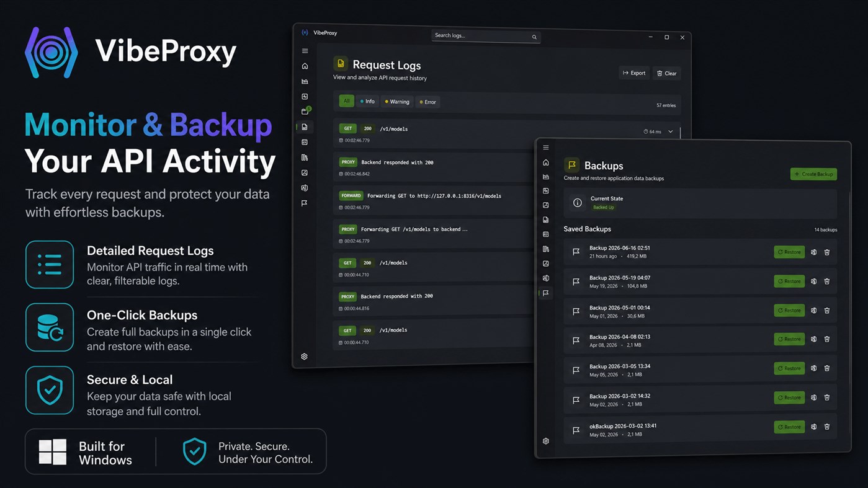Go to Home in Backups window sidebar
The image size is (868, 488).
[x=546, y=162]
